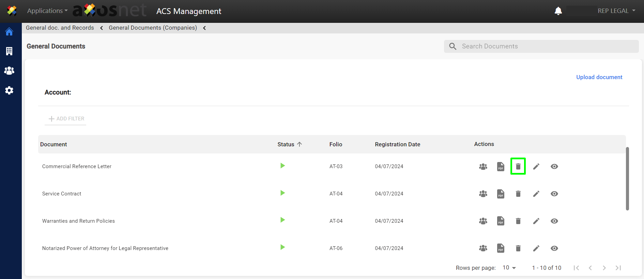The image size is (644, 279).
Task: Open the Rows per page dropdown
Action: (x=509, y=268)
